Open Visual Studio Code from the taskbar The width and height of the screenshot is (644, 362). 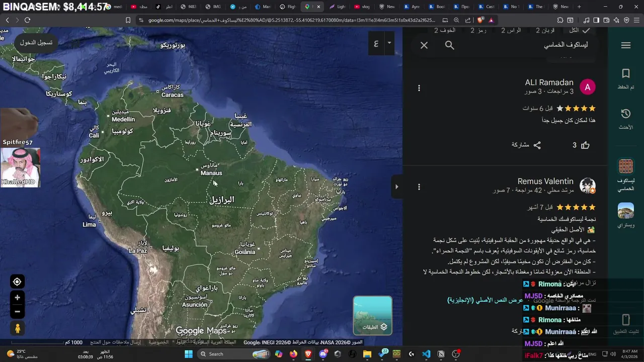click(426, 354)
